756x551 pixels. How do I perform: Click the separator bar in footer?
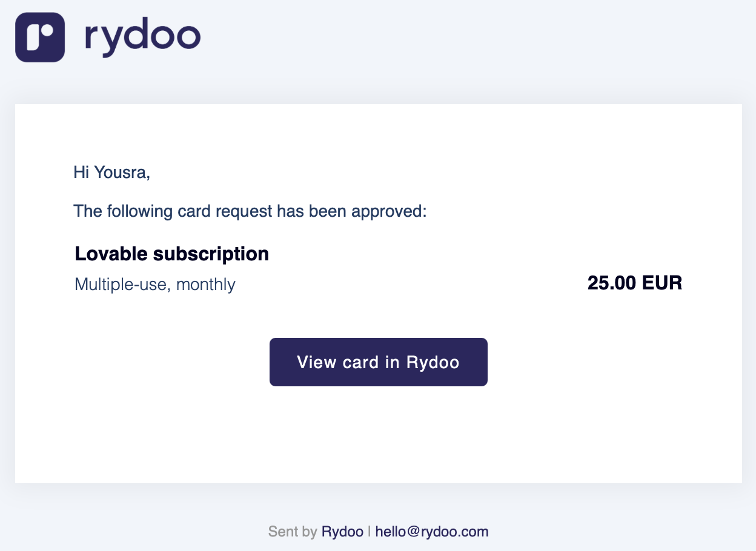369,532
